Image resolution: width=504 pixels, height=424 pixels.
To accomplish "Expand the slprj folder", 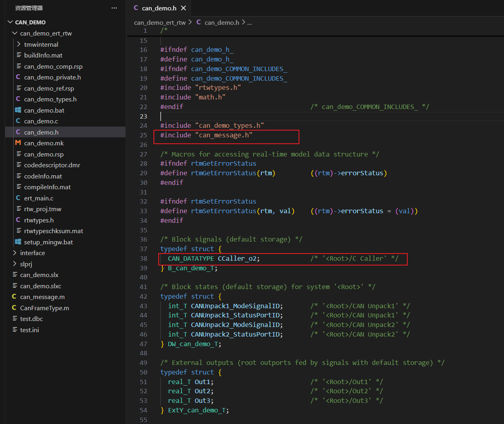I will pyautogui.click(x=15, y=264).
